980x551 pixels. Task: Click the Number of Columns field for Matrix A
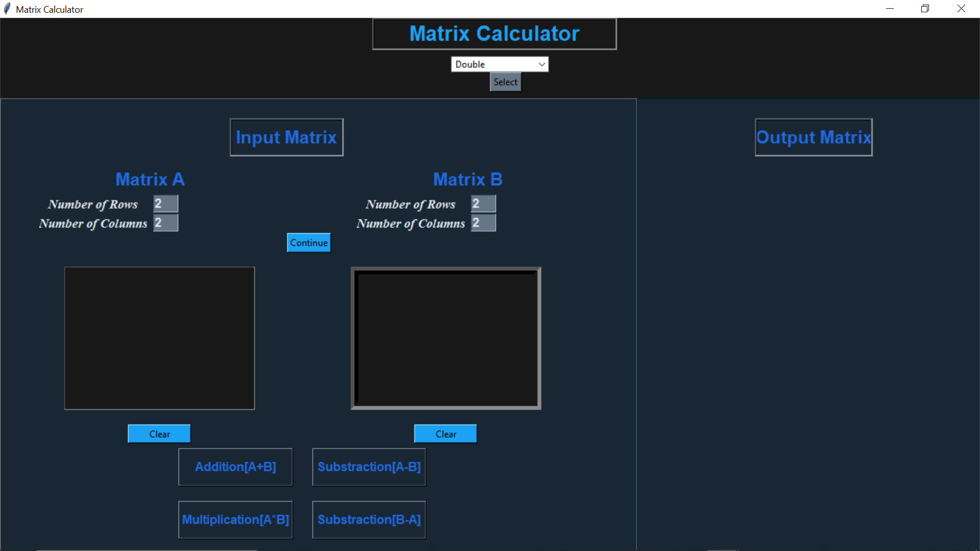(x=164, y=223)
